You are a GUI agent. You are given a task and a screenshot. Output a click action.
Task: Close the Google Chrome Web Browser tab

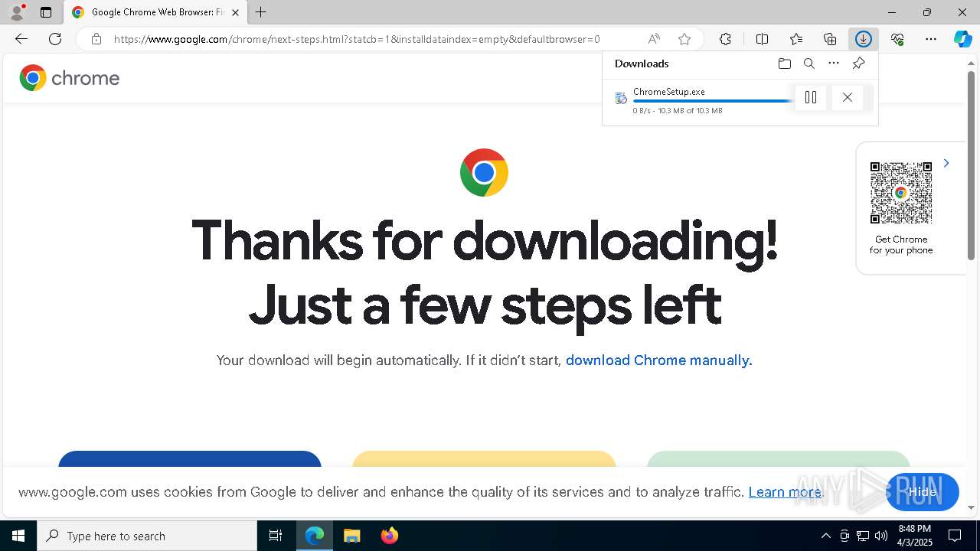235,12
